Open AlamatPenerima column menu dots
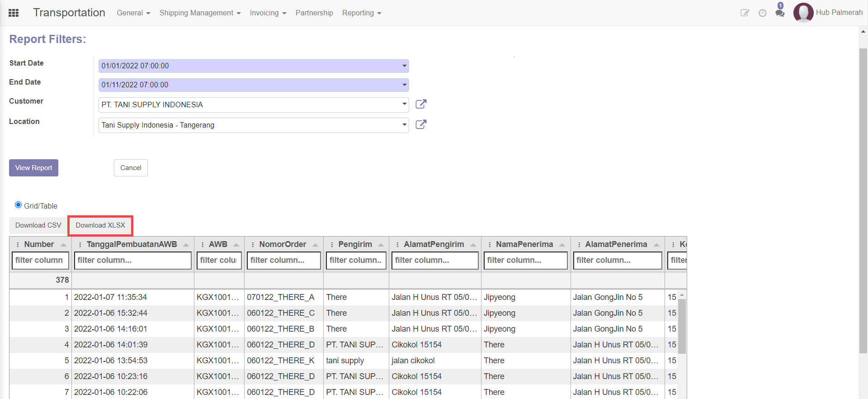 579,245
